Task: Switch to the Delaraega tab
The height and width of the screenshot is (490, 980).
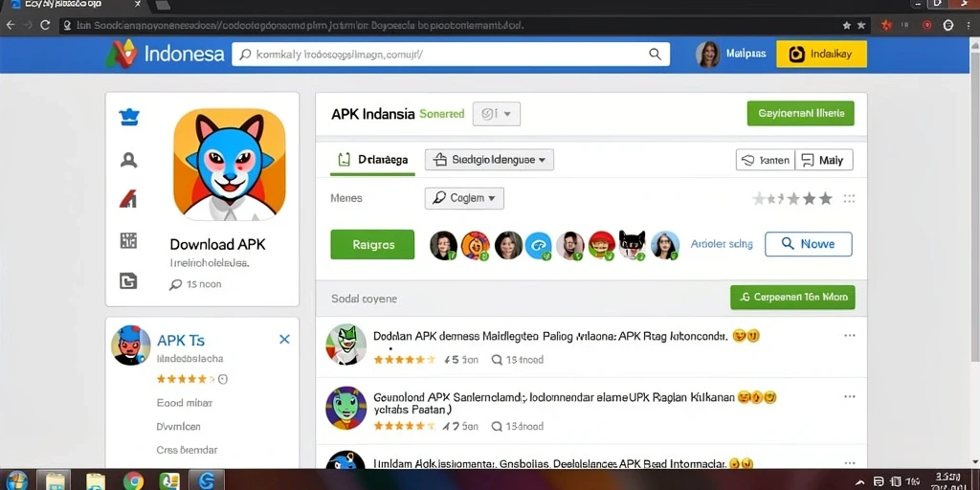Action: [x=372, y=160]
